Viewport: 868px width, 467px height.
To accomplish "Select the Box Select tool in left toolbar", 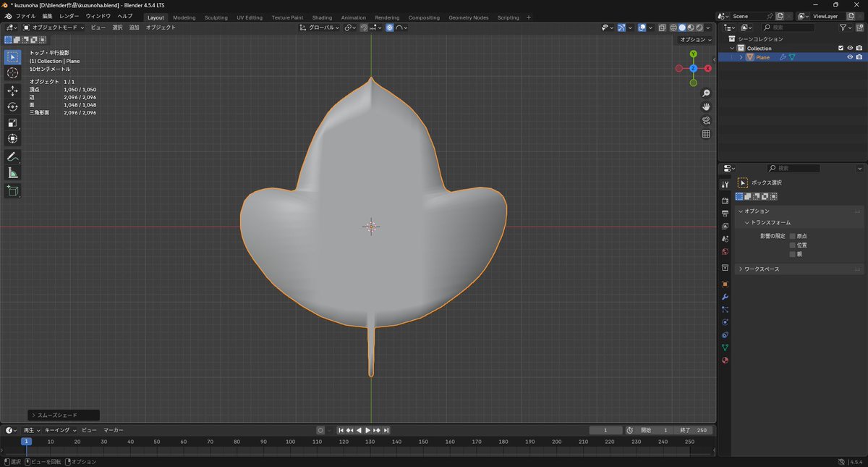I will tap(12, 57).
